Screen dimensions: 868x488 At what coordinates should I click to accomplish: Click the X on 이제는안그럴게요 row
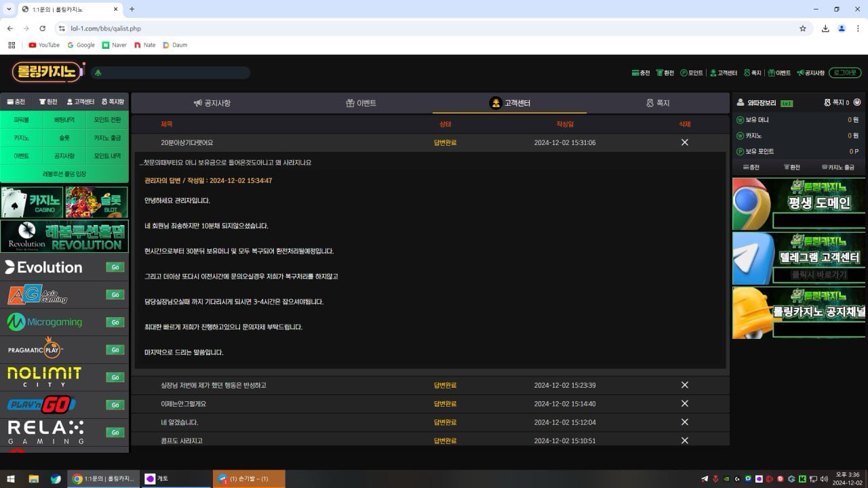(684, 403)
